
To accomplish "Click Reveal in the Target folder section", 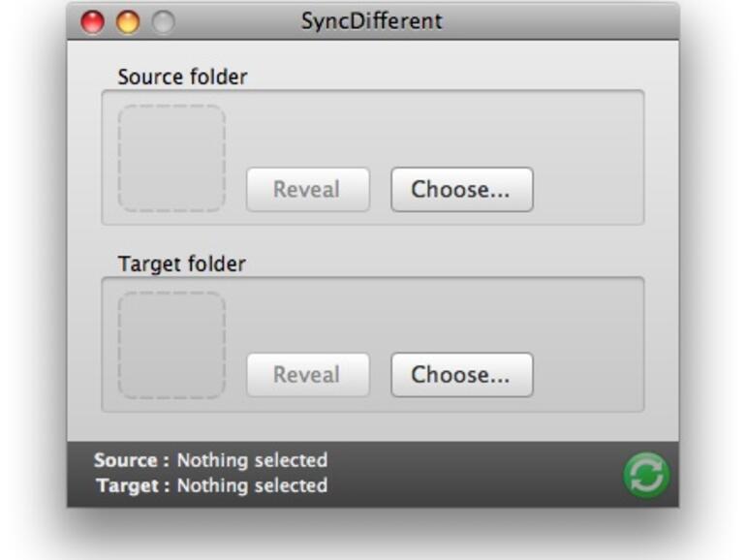I will (307, 375).
